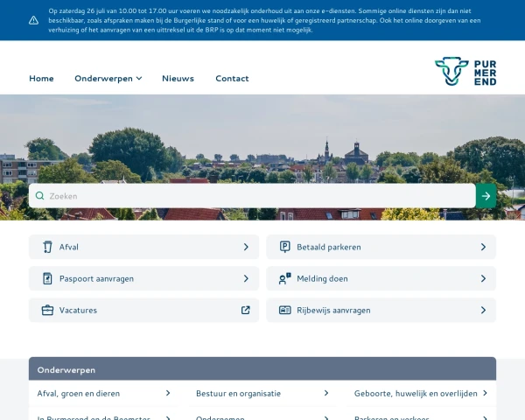Click chevron on Melding doen tile

(484, 278)
